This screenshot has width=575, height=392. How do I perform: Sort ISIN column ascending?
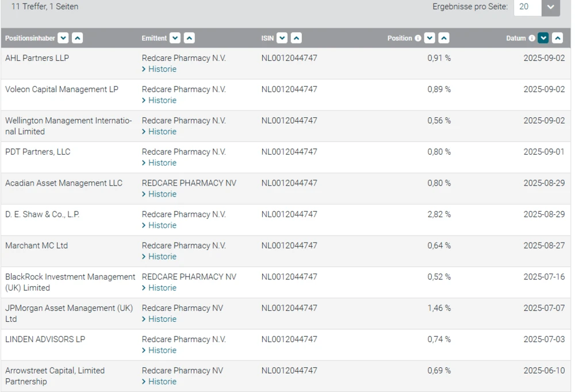(x=296, y=39)
